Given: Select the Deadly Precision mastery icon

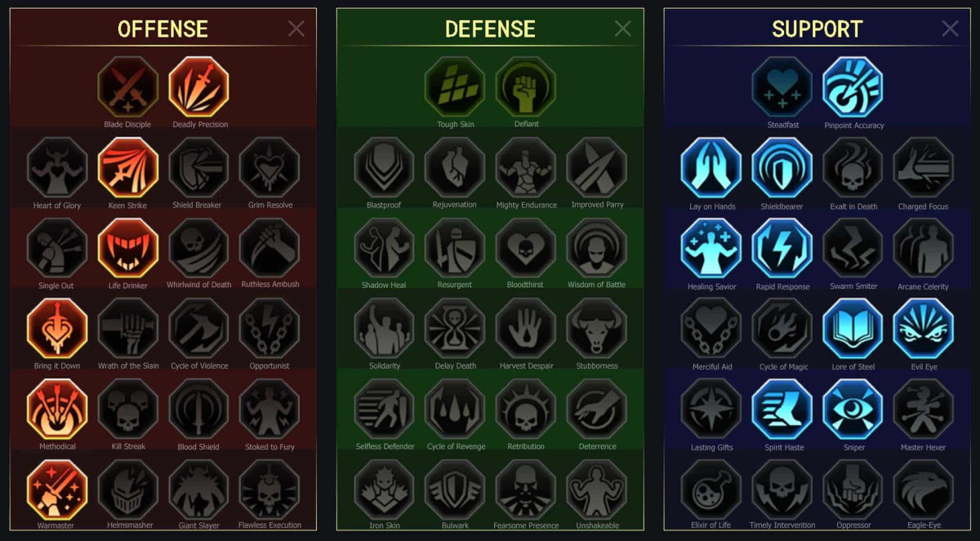Looking at the screenshot, I should coord(199,86).
